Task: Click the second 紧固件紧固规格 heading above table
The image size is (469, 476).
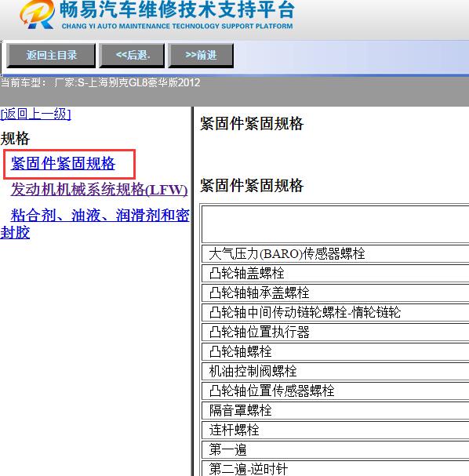Action: (x=252, y=185)
